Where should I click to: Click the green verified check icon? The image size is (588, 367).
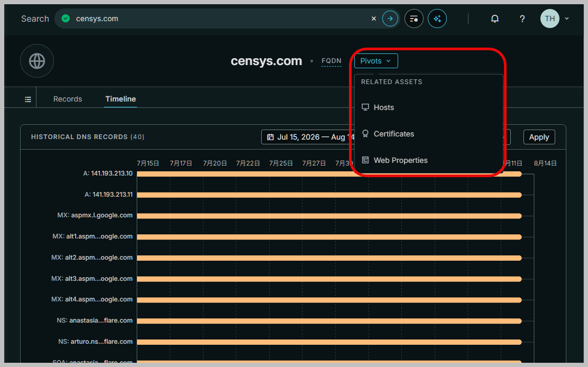click(x=66, y=19)
